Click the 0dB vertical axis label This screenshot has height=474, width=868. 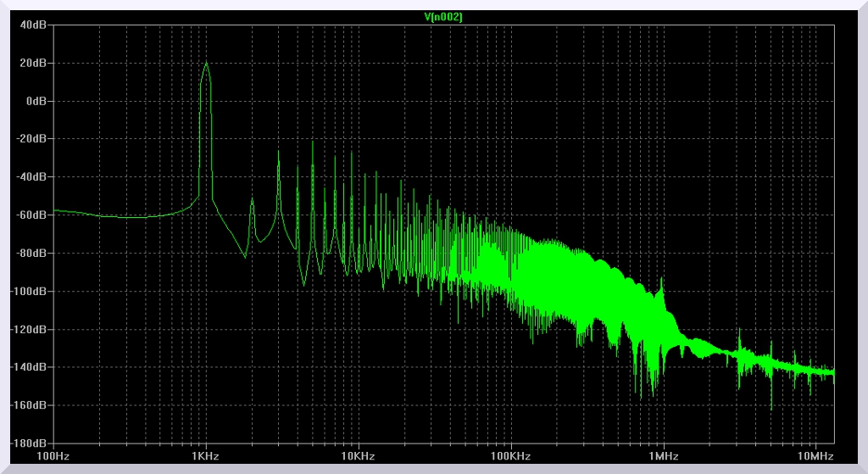[x=36, y=101]
